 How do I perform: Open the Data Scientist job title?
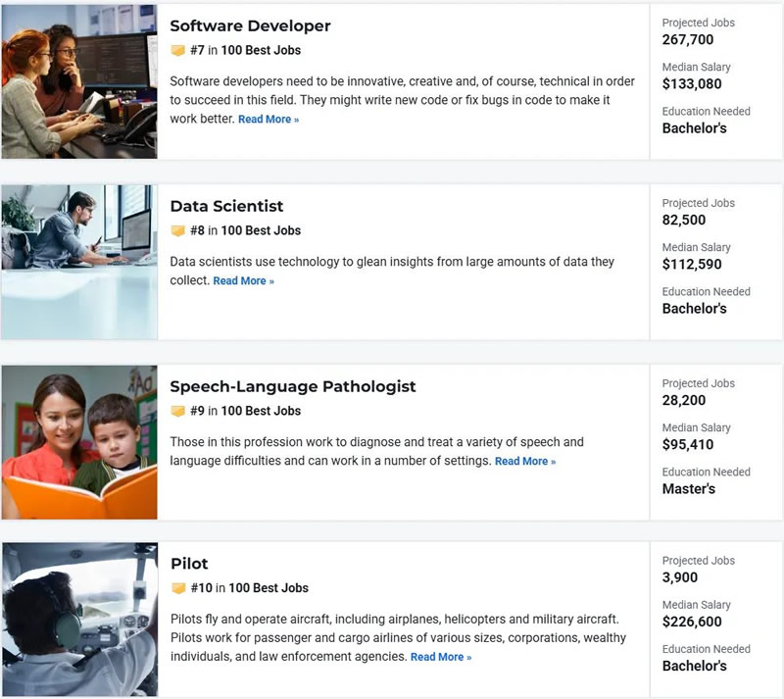click(226, 206)
